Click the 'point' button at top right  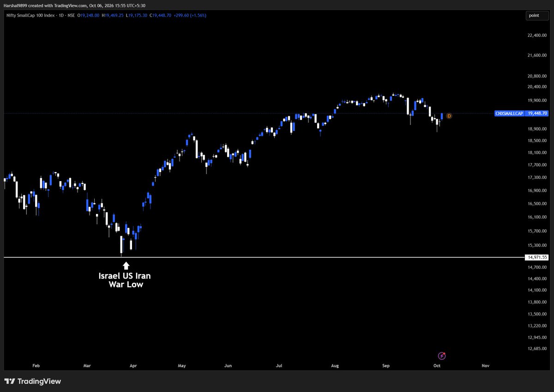[x=538, y=16]
